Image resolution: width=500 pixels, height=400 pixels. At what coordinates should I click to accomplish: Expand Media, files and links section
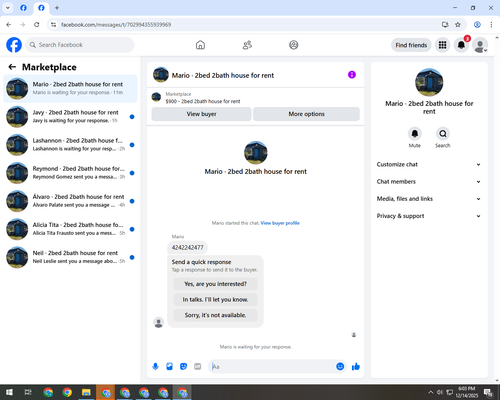pyautogui.click(x=429, y=199)
